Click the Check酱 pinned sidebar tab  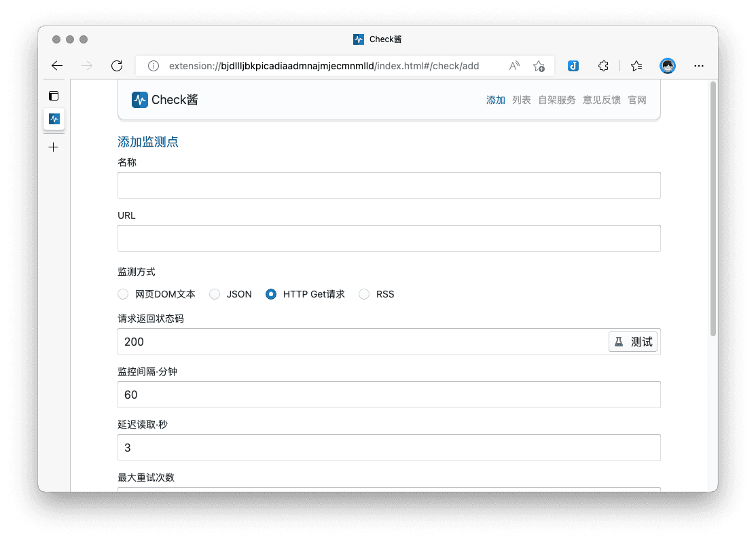tap(54, 119)
